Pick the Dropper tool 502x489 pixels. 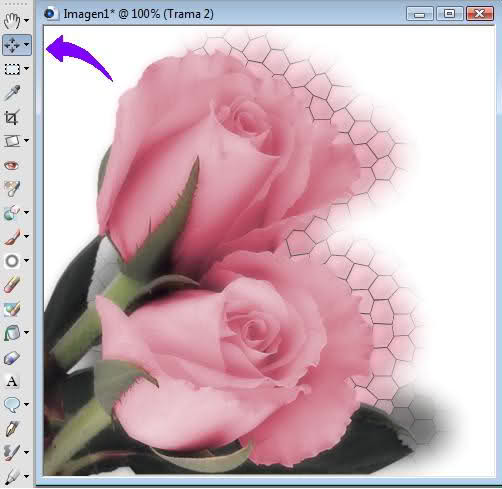point(12,93)
